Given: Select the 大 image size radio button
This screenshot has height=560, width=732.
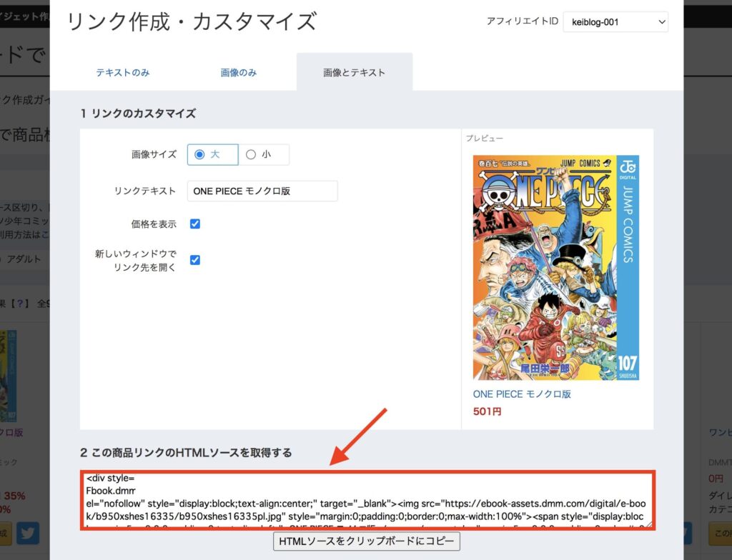Looking at the screenshot, I should [x=199, y=154].
